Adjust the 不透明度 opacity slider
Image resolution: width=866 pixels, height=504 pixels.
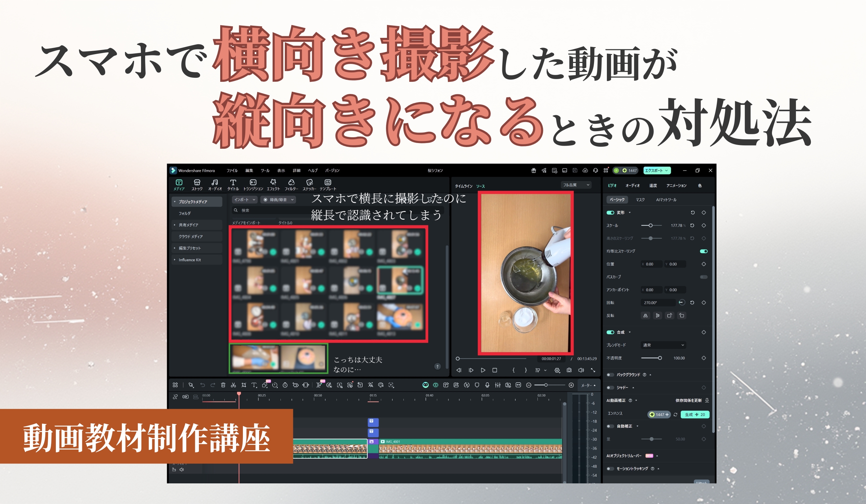tap(660, 358)
